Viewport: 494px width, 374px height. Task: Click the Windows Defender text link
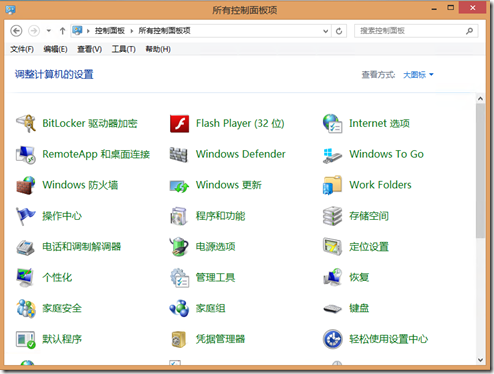241,154
